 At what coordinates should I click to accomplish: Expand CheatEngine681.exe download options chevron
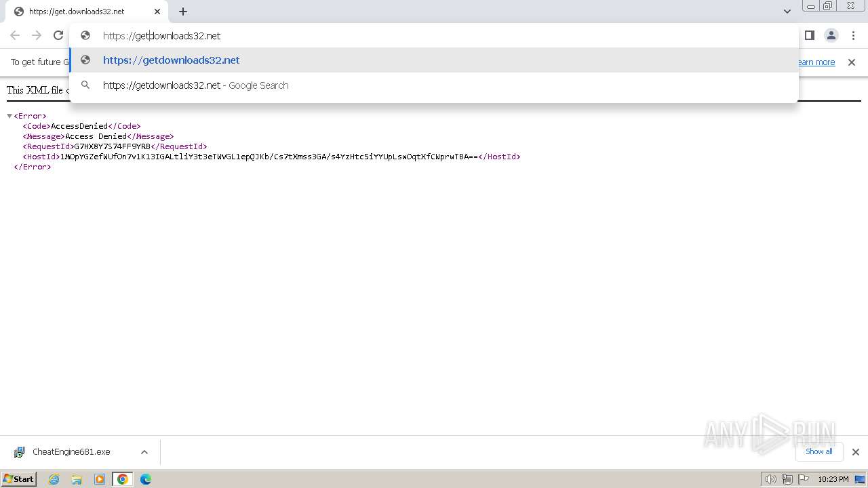[x=144, y=452]
